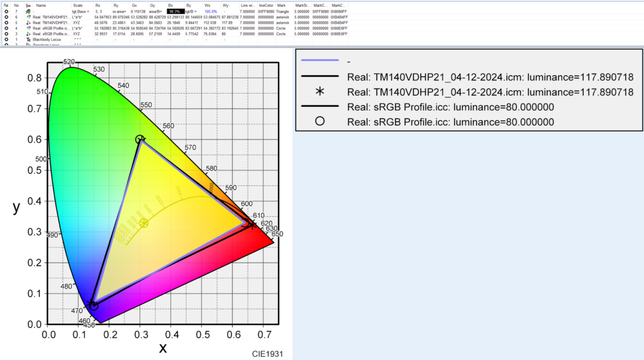Click the green vertex circle marker of the gamut

coord(140,139)
